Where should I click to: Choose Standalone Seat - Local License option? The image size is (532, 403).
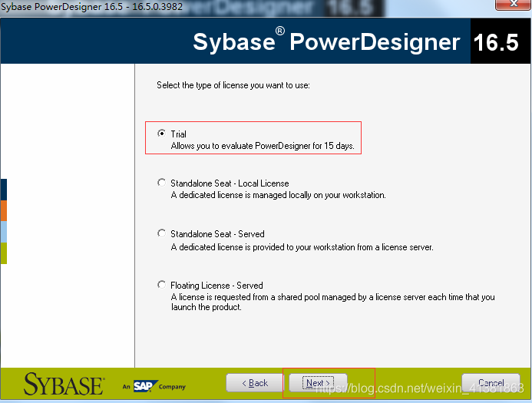coord(161,183)
